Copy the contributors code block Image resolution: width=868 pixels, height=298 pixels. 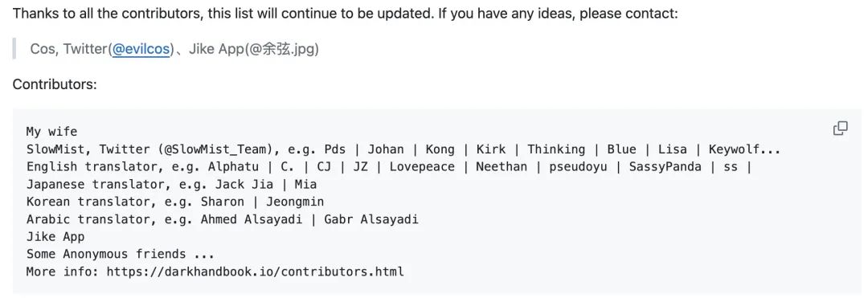pyautogui.click(x=840, y=129)
